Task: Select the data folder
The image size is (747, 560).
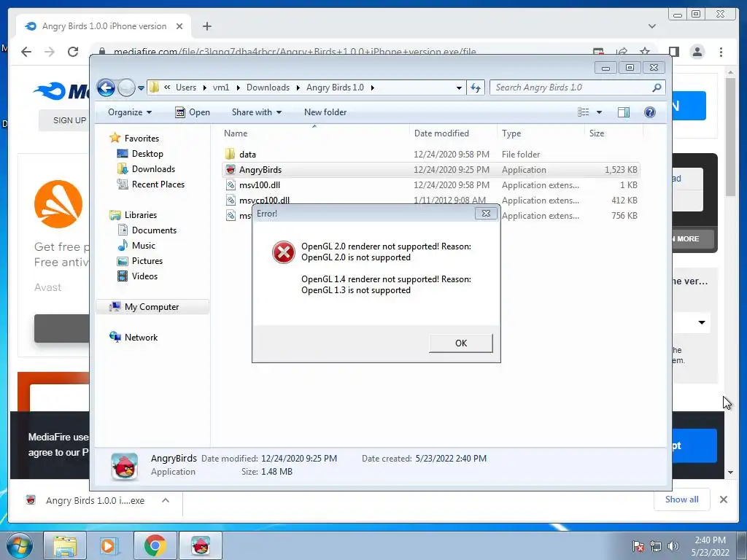Action: pos(430,155)
